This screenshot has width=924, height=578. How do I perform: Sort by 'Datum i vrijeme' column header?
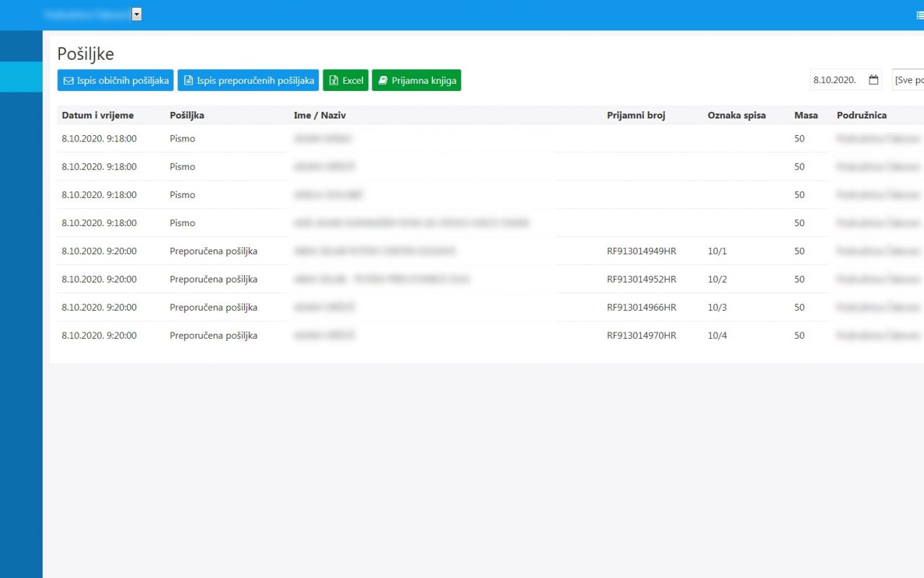pyautogui.click(x=97, y=116)
